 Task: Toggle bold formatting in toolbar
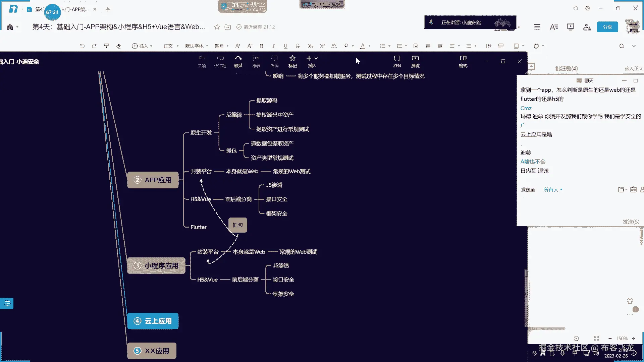pos(261,46)
